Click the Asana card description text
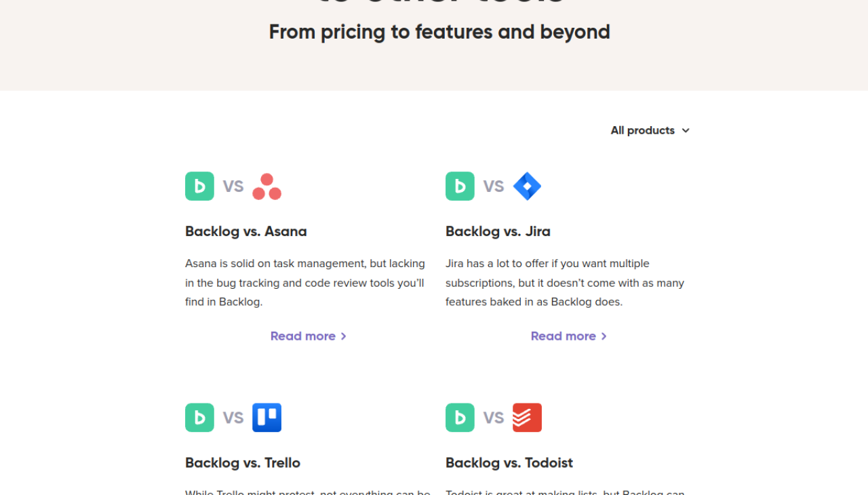Image resolution: width=868 pixels, height=495 pixels. tap(305, 283)
